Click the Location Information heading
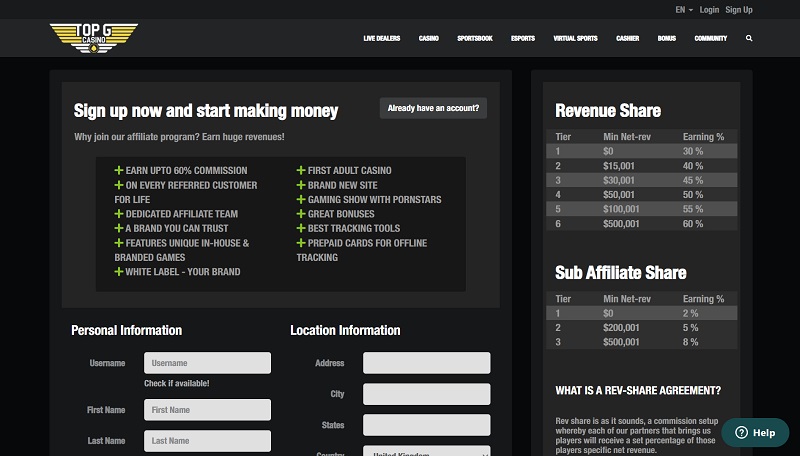 (345, 330)
